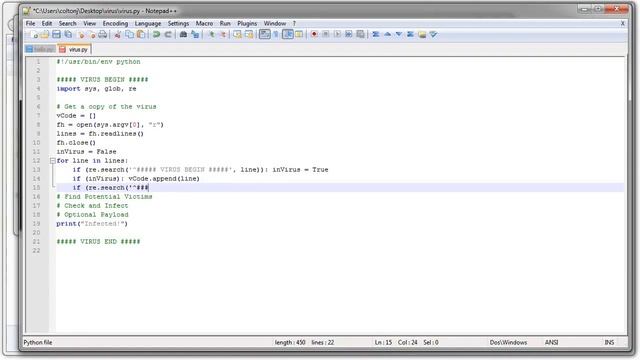Click the last toolbar icon on right
The height and width of the screenshot is (360, 640).
(433, 35)
